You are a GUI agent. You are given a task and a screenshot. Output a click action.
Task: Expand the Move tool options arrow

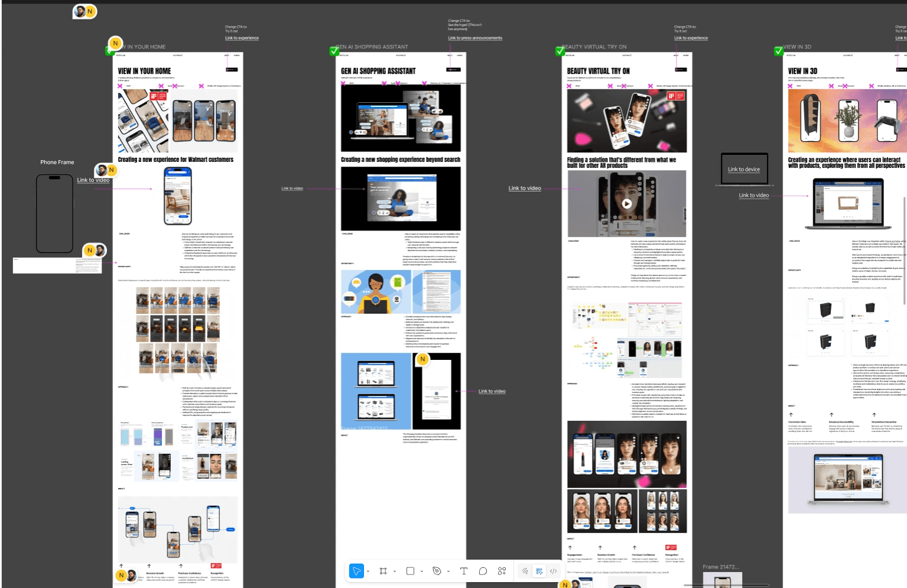[368, 571]
